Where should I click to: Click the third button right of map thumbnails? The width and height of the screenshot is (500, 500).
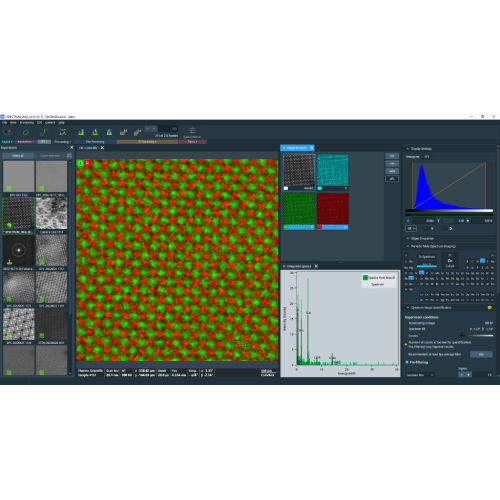coord(392,171)
